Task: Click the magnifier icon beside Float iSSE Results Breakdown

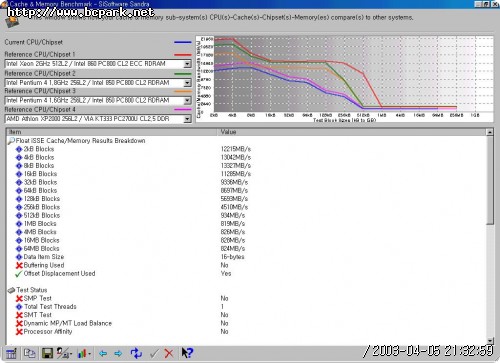Action: point(11,141)
